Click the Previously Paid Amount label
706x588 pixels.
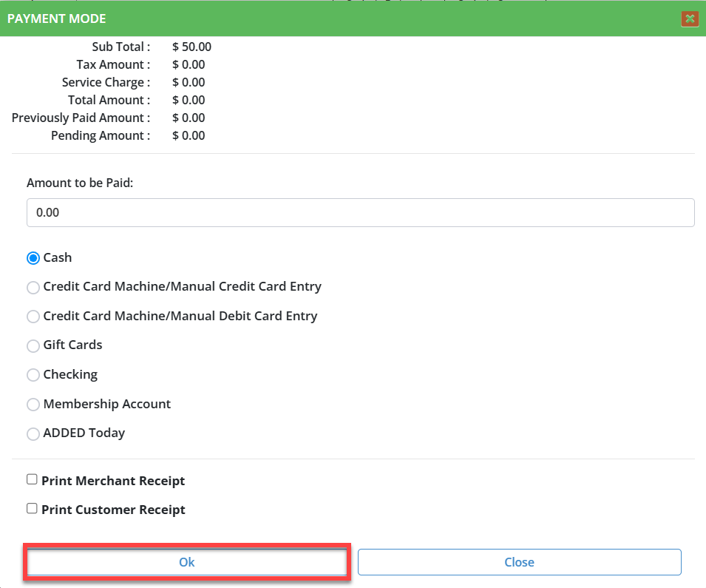(x=81, y=118)
